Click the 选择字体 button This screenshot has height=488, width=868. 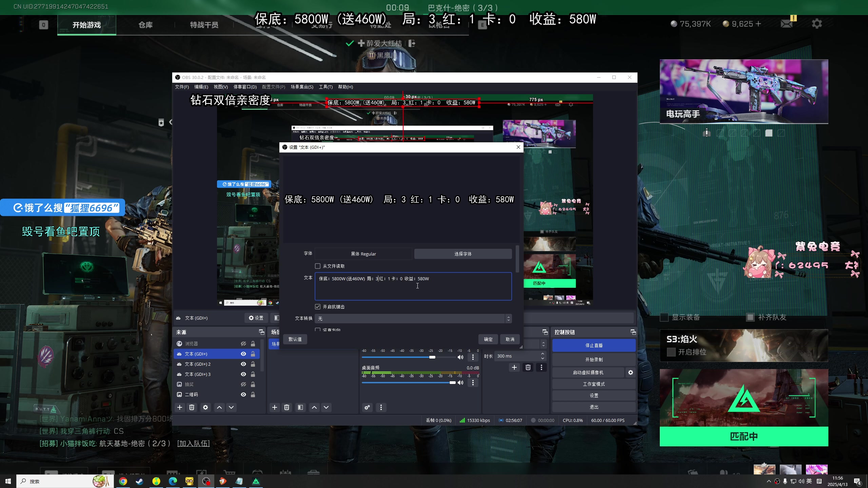click(463, 254)
